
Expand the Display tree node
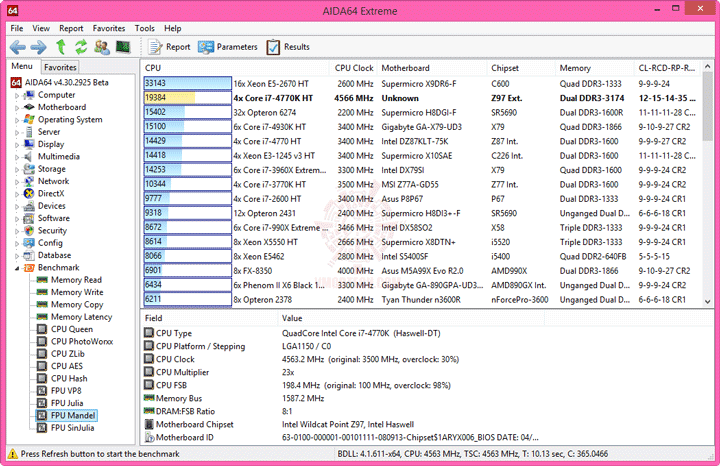(17, 145)
